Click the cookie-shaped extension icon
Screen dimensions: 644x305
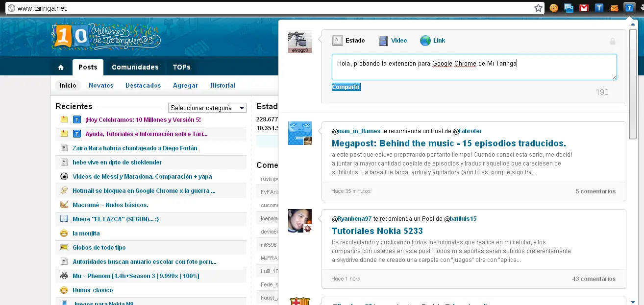click(x=553, y=8)
